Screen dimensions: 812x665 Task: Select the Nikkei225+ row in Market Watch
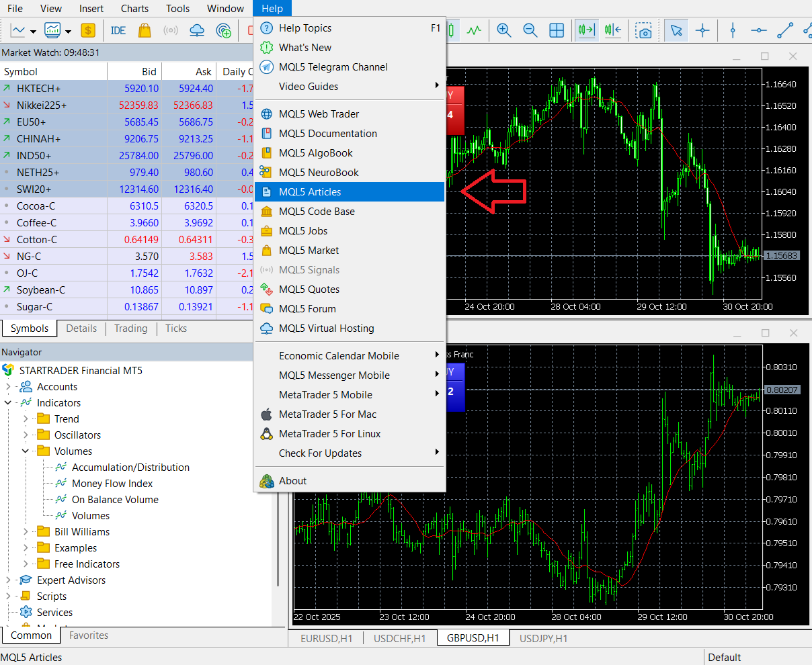(x=127, y=105)
